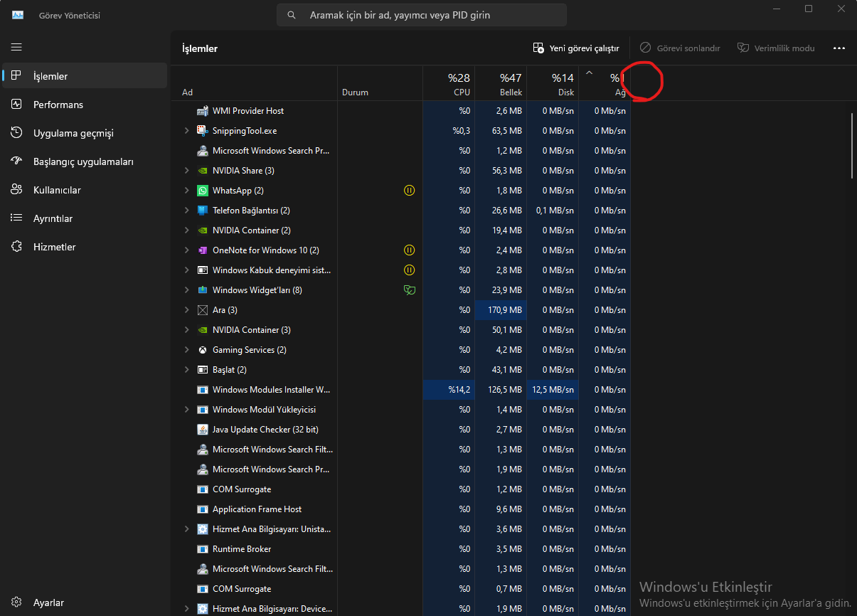This screenshot has width=857, height=616.
Task: Expand the SnippingTool.exe process group
Action: click(186, 131)
